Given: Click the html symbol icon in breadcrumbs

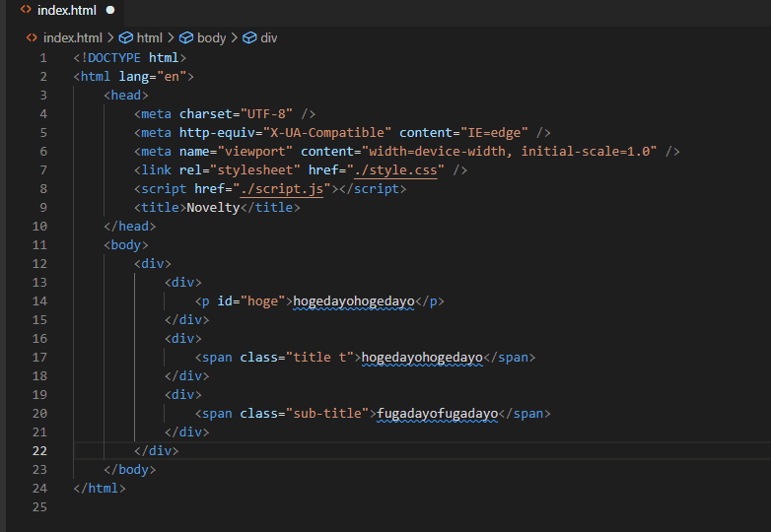Looking at the screenshot, I should point(125,37).
